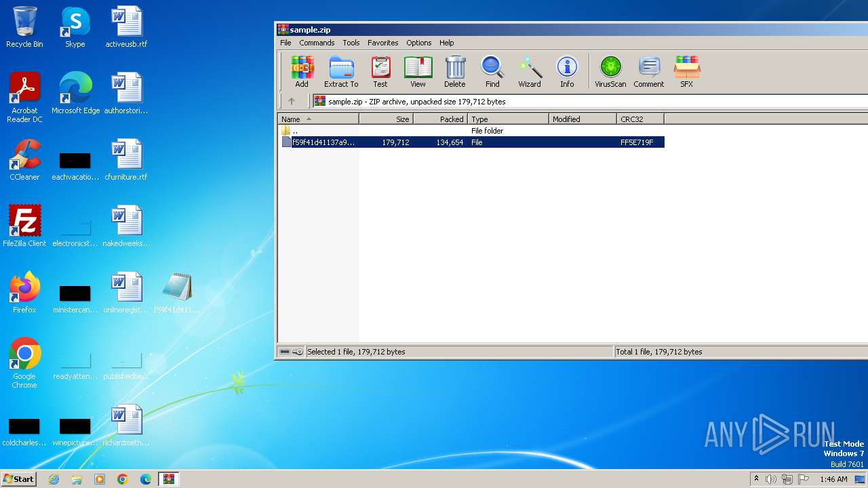Screen dimensions: 868x488
Task: Select the nakedweeks... document icon
Action: click(126, 226)
